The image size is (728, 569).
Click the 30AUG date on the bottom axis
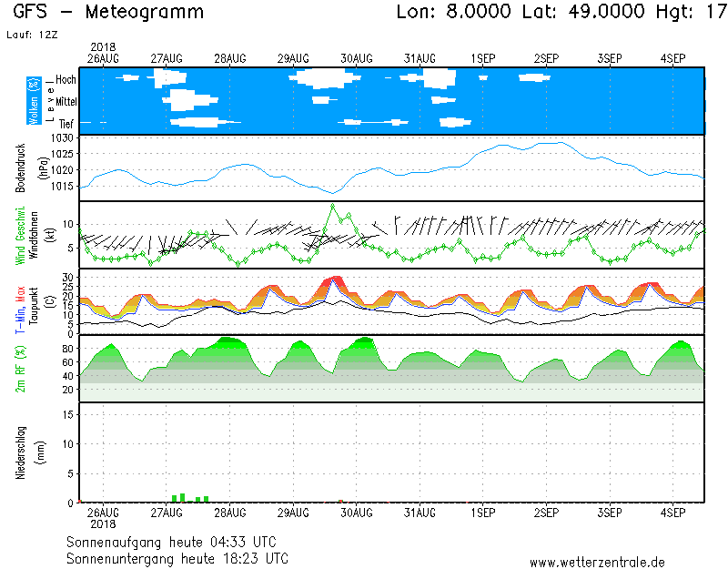356,513
